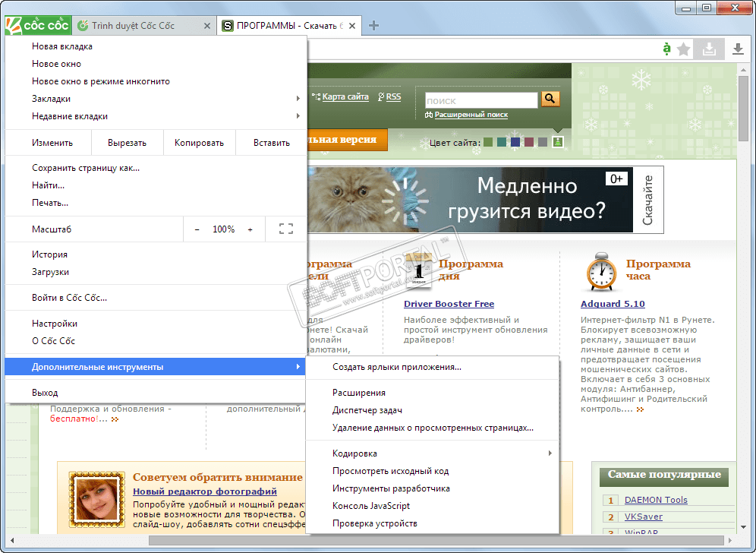Bookmark page with the star icon

(x=684, y=49)
